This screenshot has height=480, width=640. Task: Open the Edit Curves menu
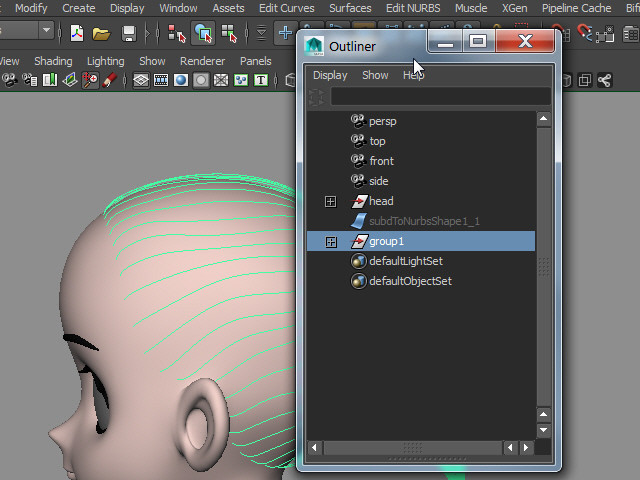click(x=286, y=8)
